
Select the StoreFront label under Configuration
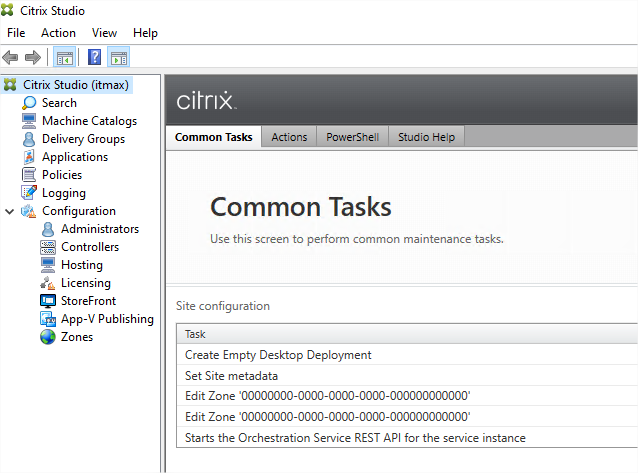point(88,301)
